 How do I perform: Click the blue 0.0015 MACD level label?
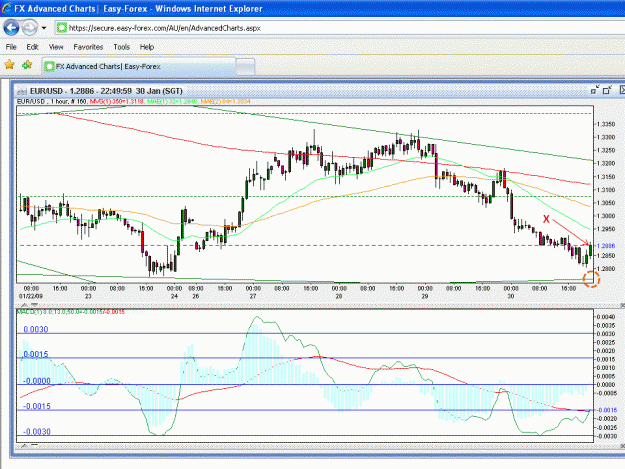click(36, 354)
